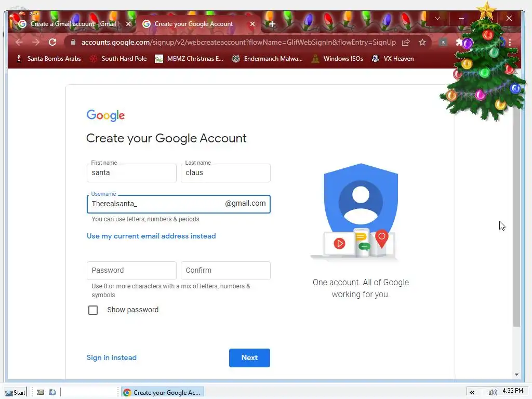Click the blue Next button
The image size is (532, 399).
coord(249,357)
